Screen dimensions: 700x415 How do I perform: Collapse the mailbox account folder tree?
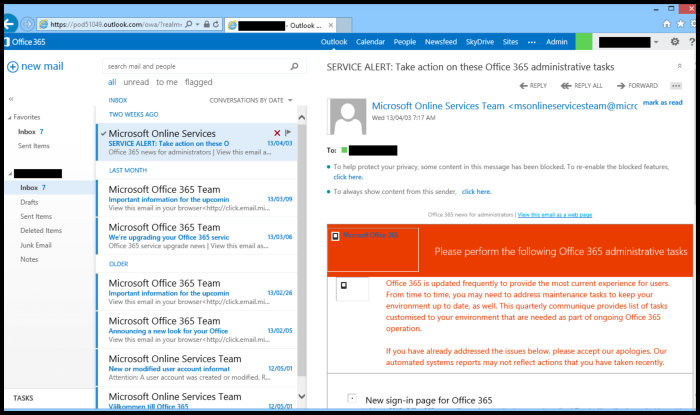click(x=10, y=174)
